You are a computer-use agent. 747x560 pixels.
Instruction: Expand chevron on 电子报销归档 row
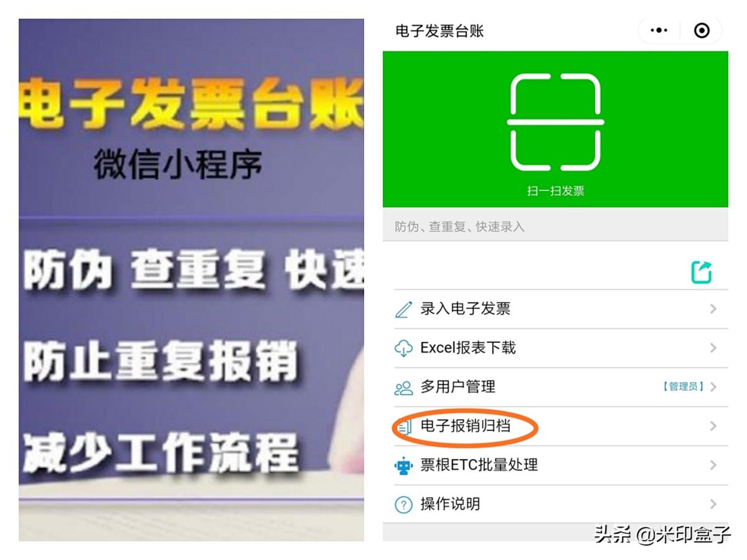(x=713, y=426)
